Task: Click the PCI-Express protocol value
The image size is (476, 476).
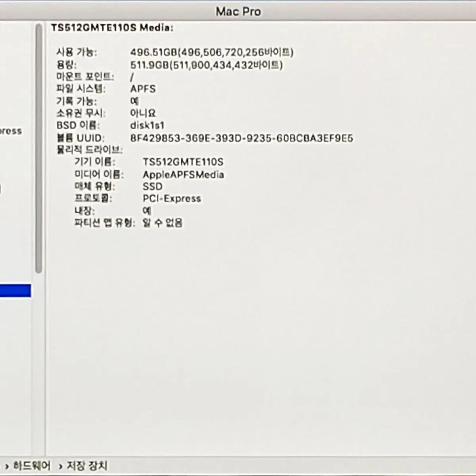Action: coord(172,198)
